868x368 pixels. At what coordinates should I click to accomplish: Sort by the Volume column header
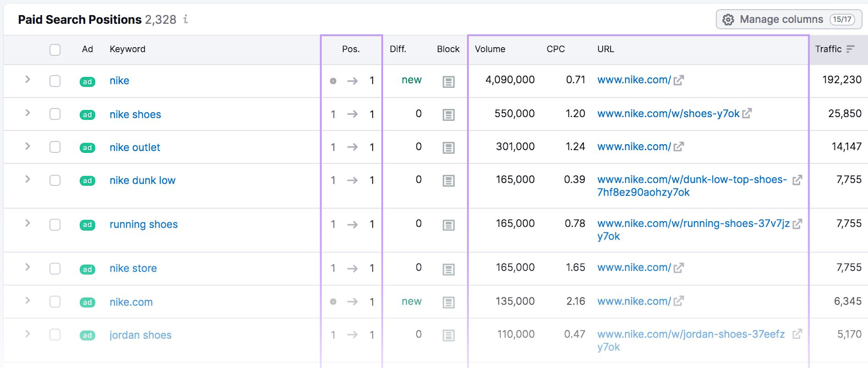[490, 49]
